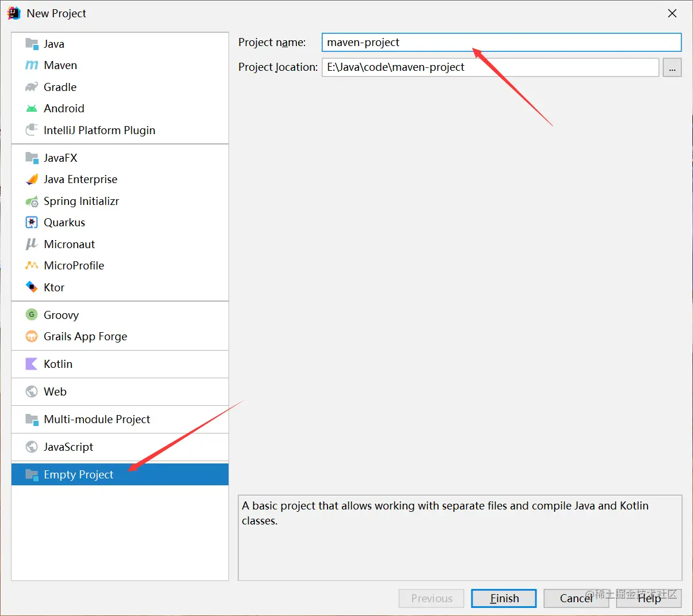
Task: Select Maven in the project list
Action: pos(60,66)
